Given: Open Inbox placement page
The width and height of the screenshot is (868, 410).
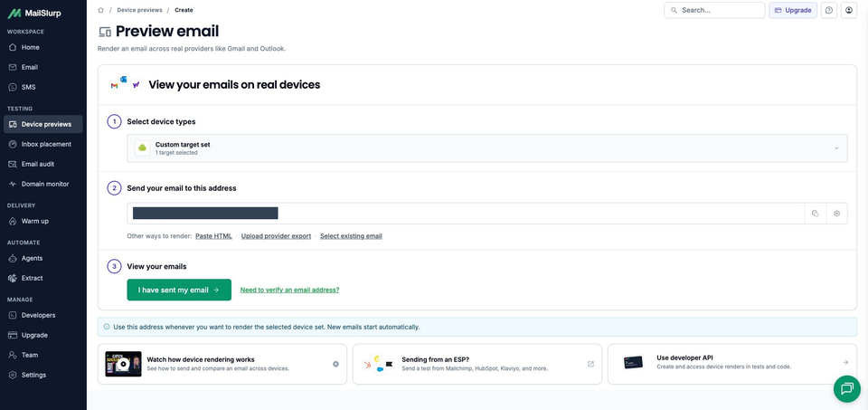Looking at the screenshot, I should pyautogui.click(x=43, y=144).
